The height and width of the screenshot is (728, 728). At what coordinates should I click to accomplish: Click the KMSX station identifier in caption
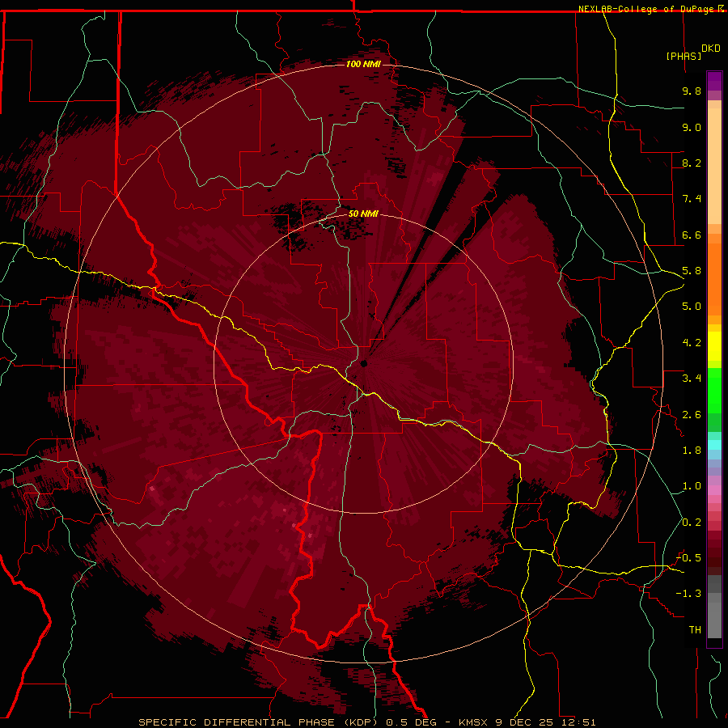(475, 722)
